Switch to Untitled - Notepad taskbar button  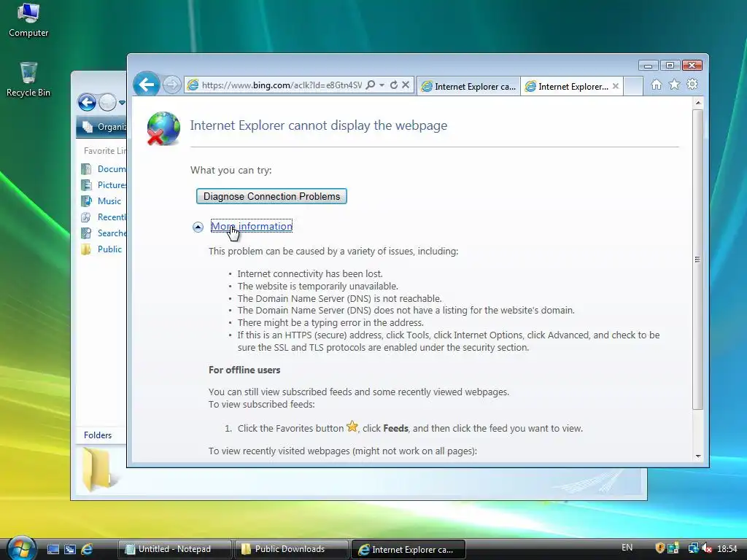pyautogui.click(x=175, y=549)
